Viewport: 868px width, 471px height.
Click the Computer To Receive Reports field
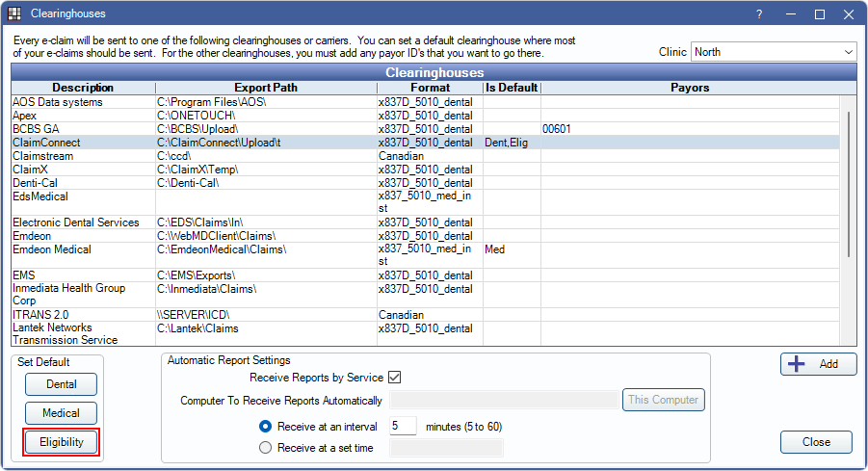point(504,400)
